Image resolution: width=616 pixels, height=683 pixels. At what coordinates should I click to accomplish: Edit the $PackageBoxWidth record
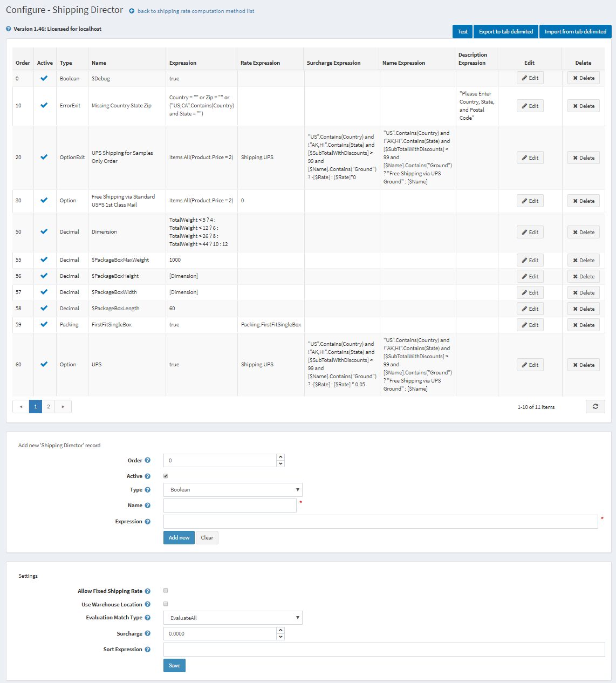(530, 293)
